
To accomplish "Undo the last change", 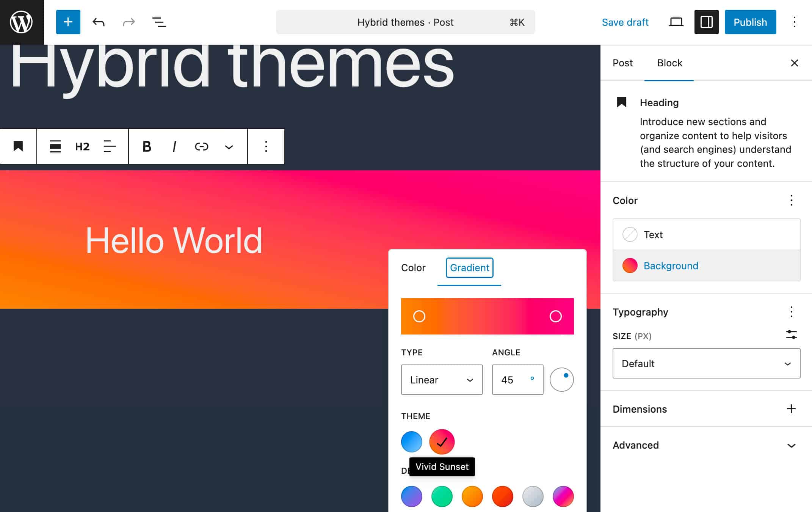I will click(x=98, y=22).
